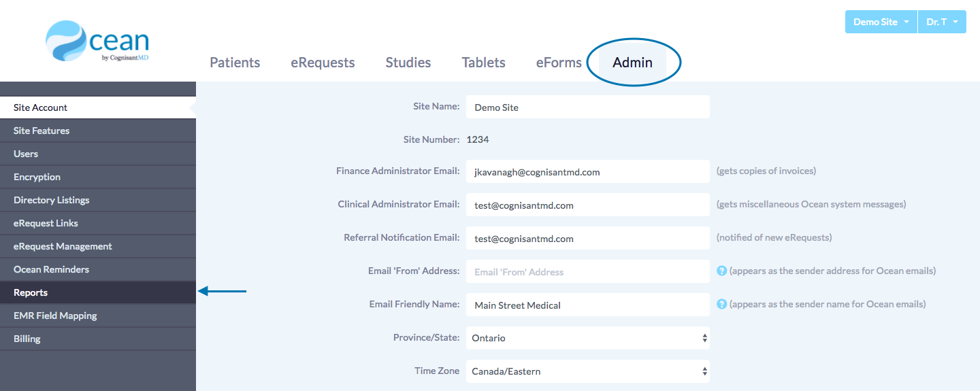Open EMR Field Mapping settings
The height and width of the screenshot is (391, 980).
pos(55,316)
